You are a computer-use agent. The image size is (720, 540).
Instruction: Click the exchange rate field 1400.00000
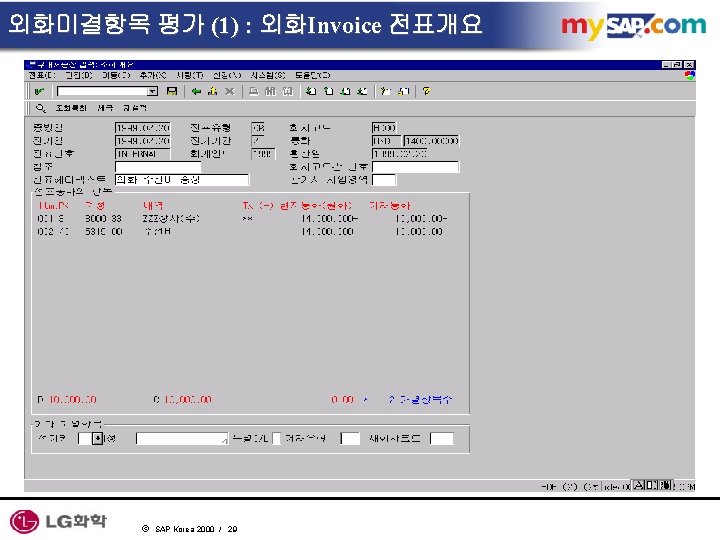[432, 141]
